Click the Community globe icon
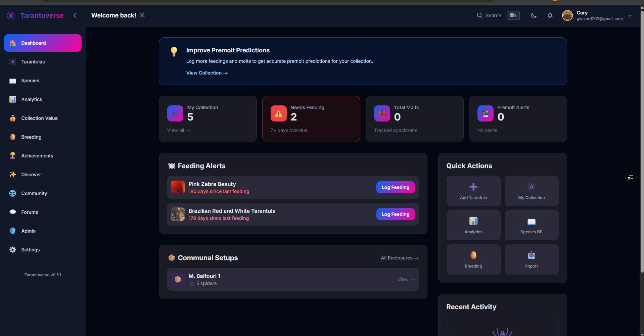The image size is (644, 336). [13, 193]
